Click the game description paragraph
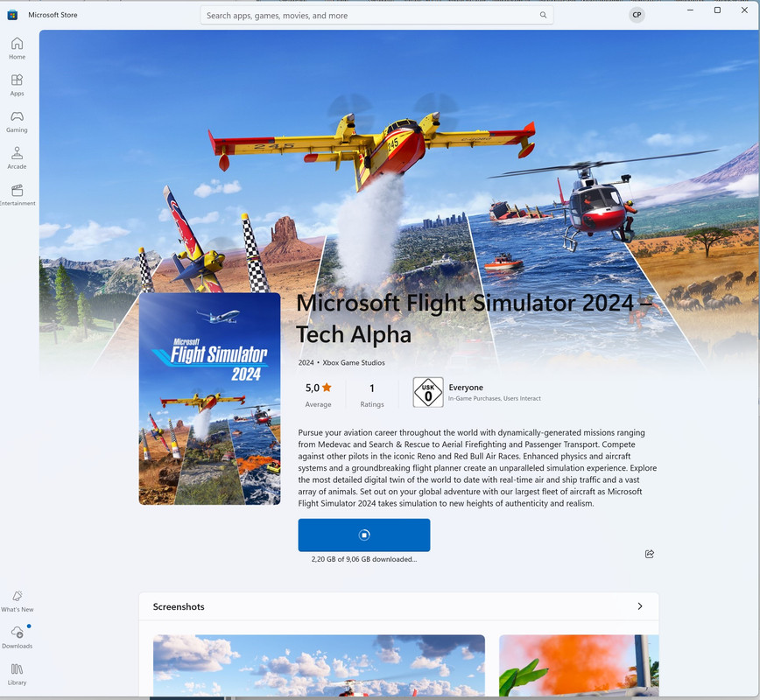760x700 pixels. [x=477, y=468]
